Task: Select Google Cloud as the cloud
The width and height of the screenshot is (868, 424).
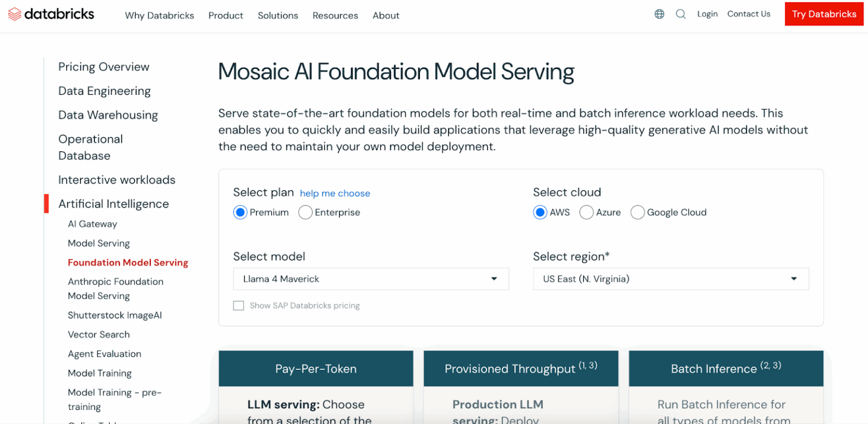Action: tap(637, 212)
